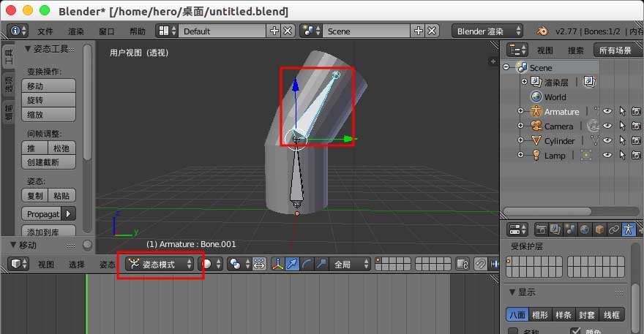Expand the Armature tree node
Viewport: 644px width, 334px height.
pos(520,111)
